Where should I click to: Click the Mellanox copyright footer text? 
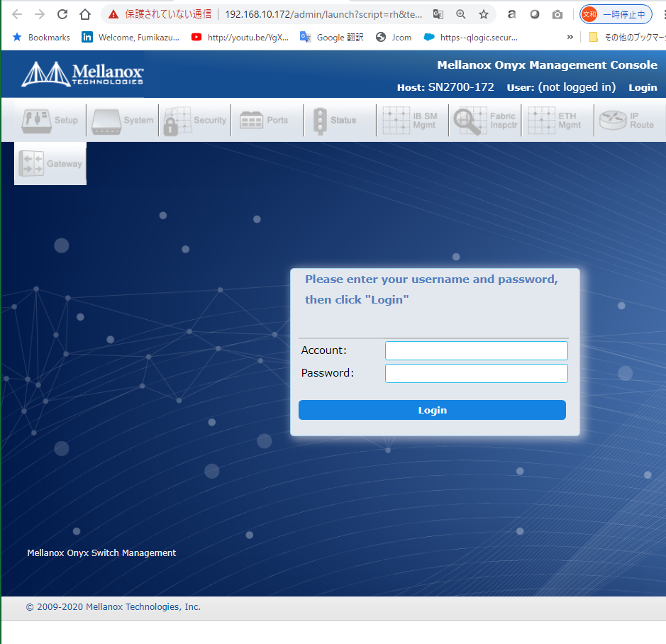[x=113, y=606]
